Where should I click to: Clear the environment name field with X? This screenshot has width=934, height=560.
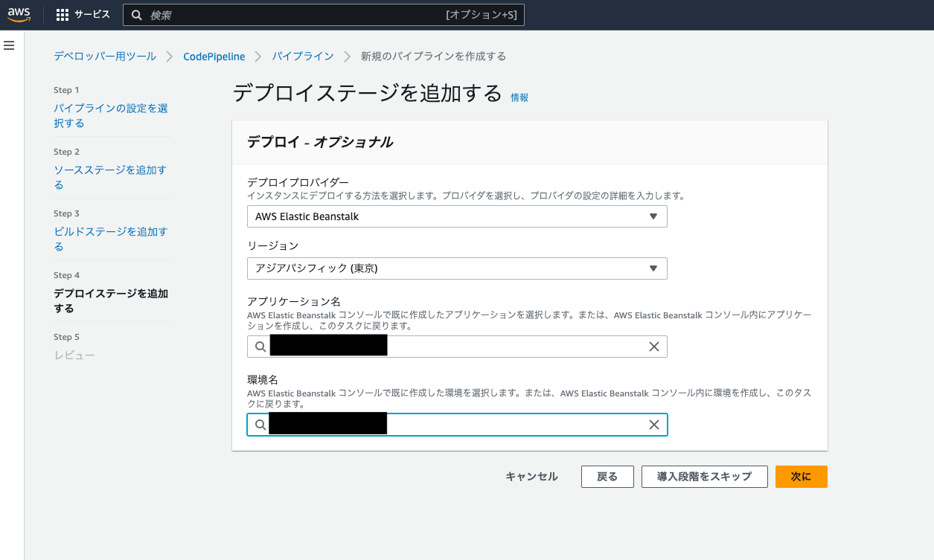pyautogui.click(x=654, y=425)
